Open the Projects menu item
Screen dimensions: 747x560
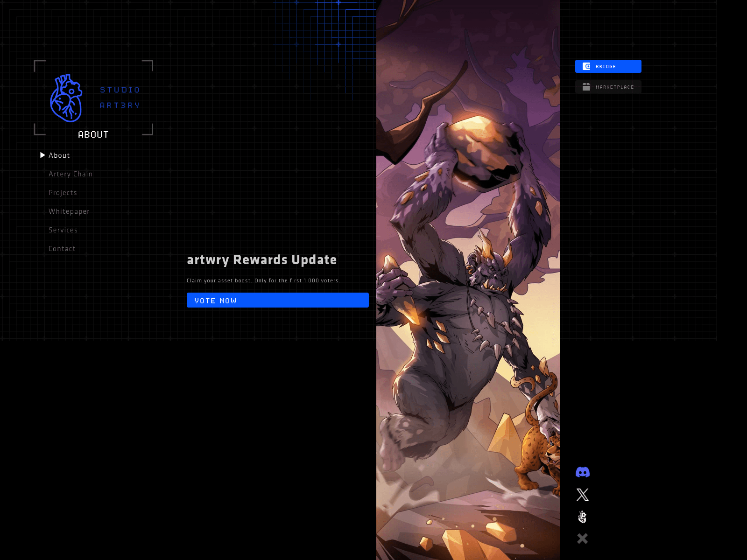click(x=63, y=193)
